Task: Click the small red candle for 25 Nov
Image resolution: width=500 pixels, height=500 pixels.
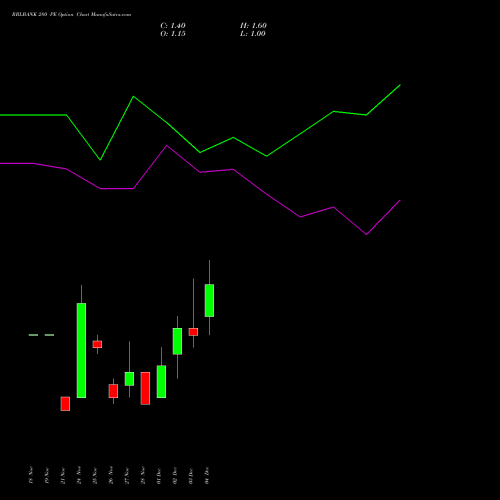Action: coord(97,344)
